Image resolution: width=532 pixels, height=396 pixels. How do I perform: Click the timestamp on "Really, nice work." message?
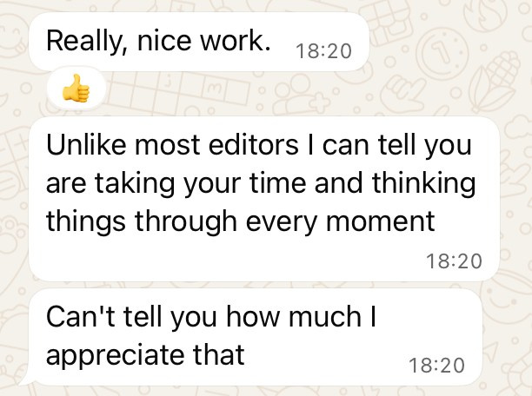point(323,51)
